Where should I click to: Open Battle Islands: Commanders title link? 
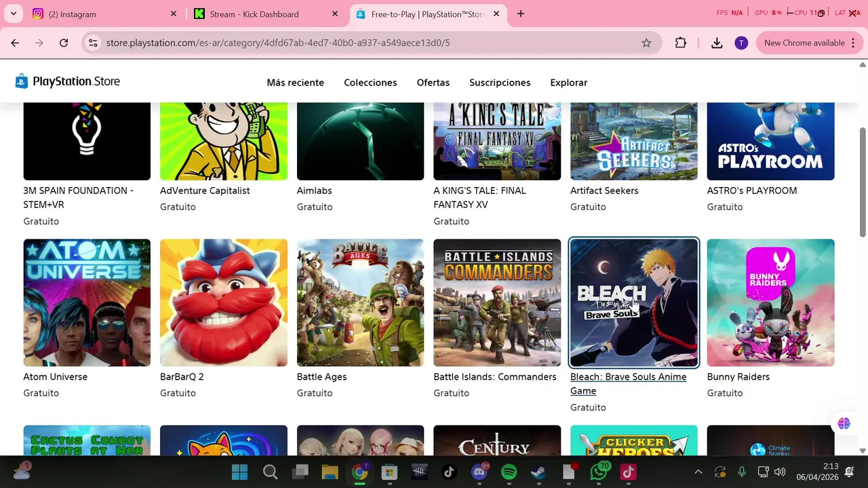495,377
